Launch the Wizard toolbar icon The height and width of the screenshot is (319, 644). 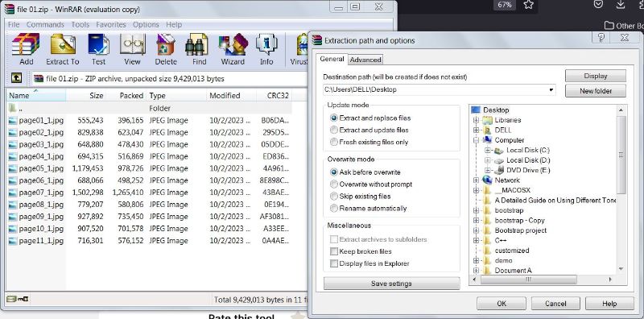[233, 44]
